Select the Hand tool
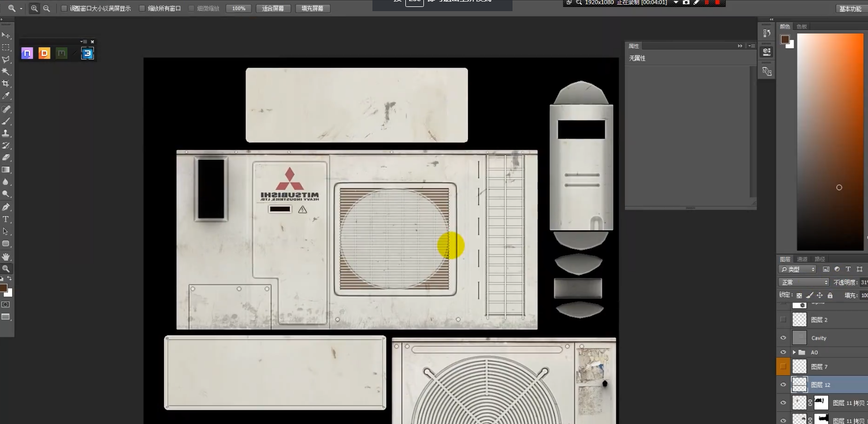 click(6, 256)
